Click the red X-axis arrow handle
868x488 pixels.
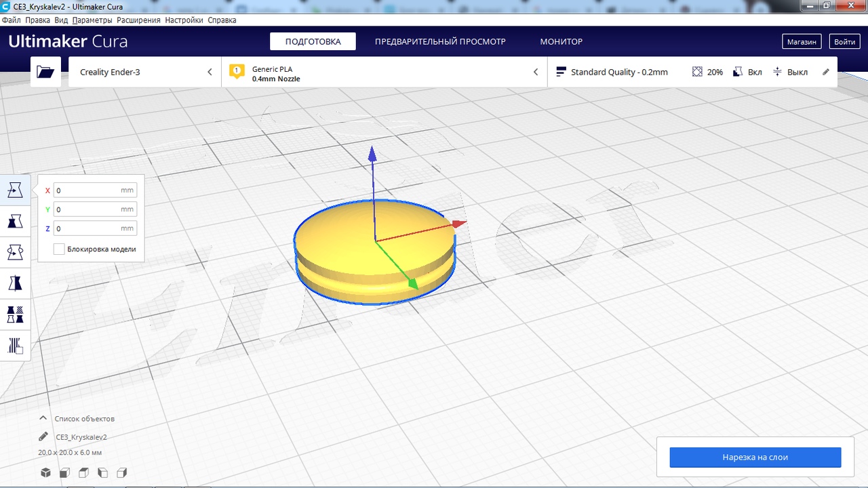[460, 223]
